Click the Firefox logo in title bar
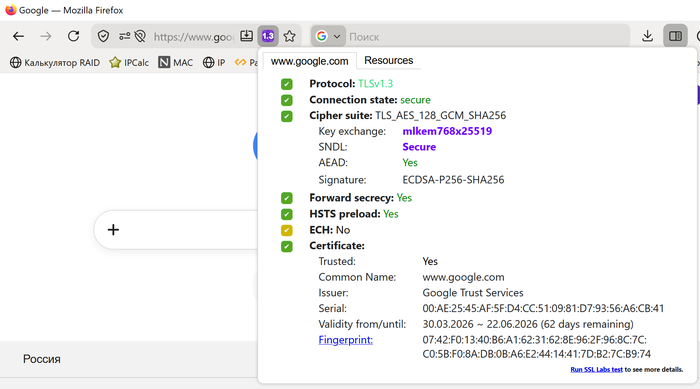 pos(11,10)
